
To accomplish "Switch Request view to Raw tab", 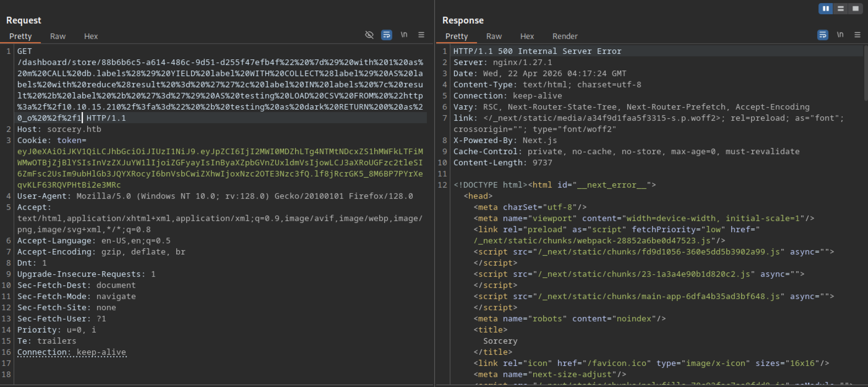I will [x=58, y=36].
